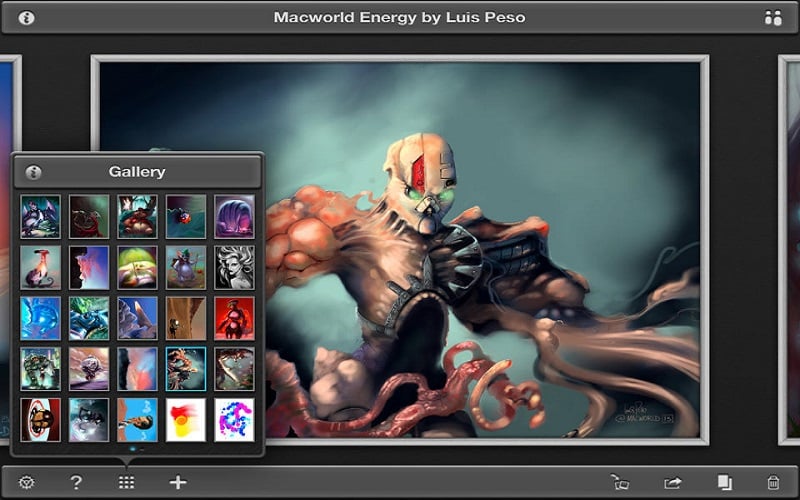
Task: Duplicate the painting with copy icon
Action: [x=724, y=482]
